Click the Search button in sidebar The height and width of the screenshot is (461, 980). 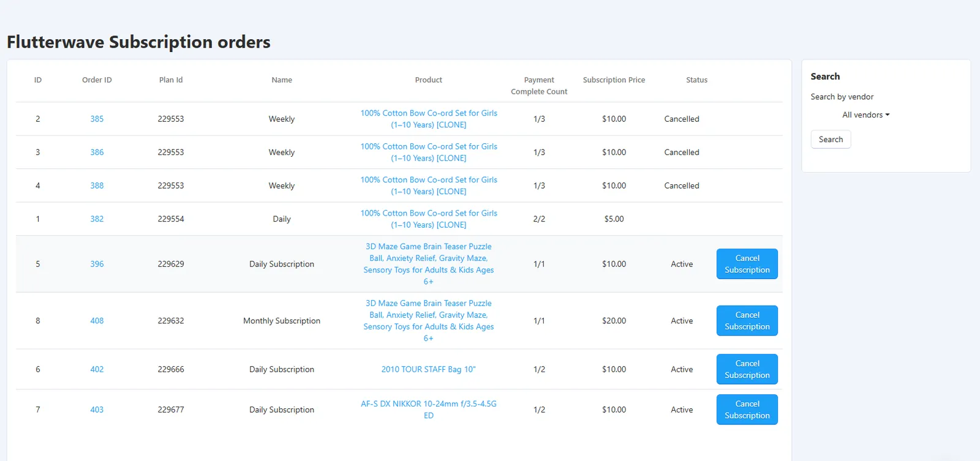831,140
